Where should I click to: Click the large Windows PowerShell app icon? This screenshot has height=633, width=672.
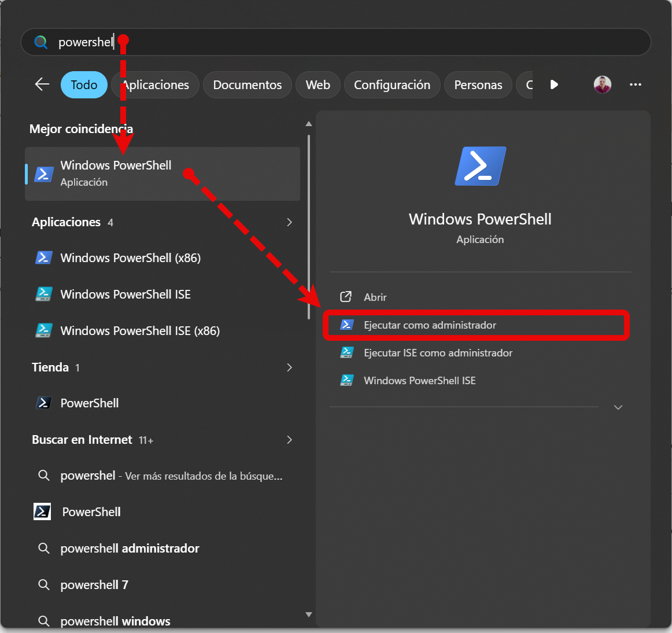pyautogui.click(x=481, y=166)
